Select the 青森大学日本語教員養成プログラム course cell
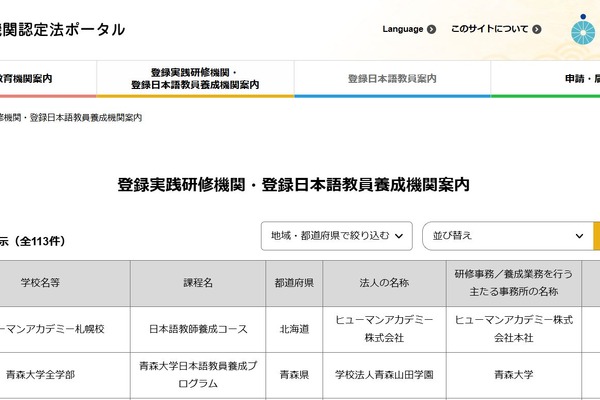Viewport: 600px width, 400px height. pyautogui.click(x=198, y=376)
